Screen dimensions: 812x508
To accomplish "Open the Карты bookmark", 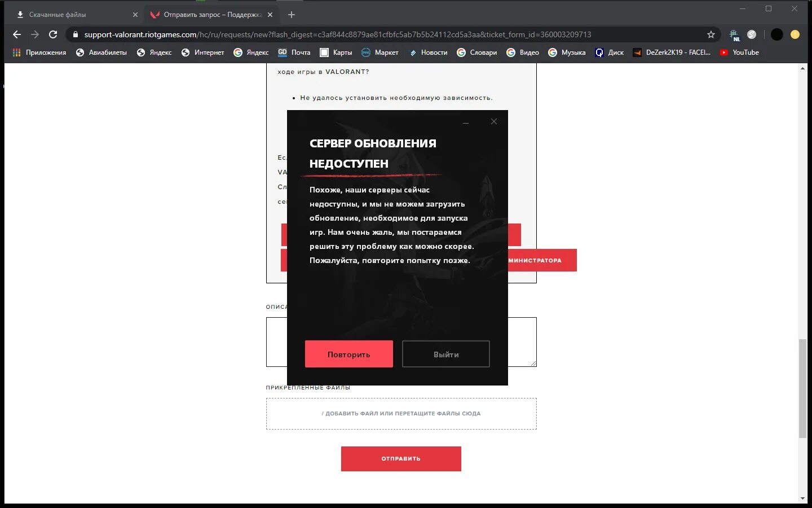I will (336, 52).
